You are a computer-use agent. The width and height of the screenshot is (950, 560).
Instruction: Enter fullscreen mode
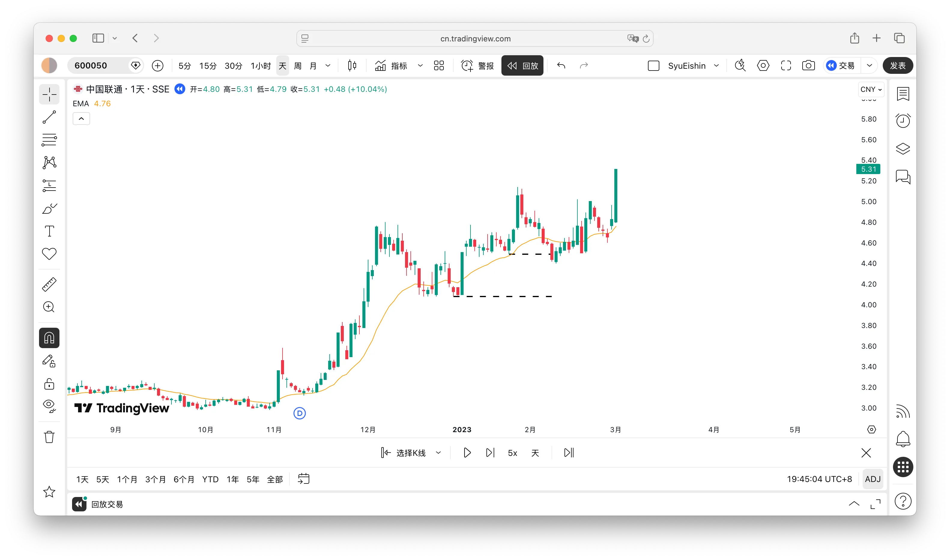point(786,66)
